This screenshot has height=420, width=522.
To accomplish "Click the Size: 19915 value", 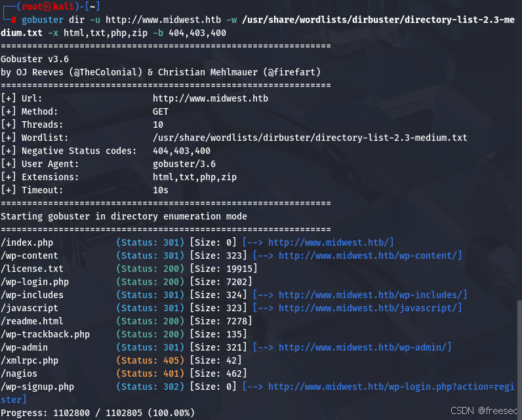I will 224,269.
